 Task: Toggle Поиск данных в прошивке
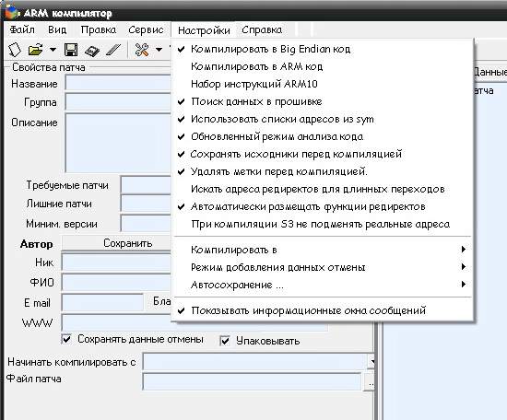[323, 101]
